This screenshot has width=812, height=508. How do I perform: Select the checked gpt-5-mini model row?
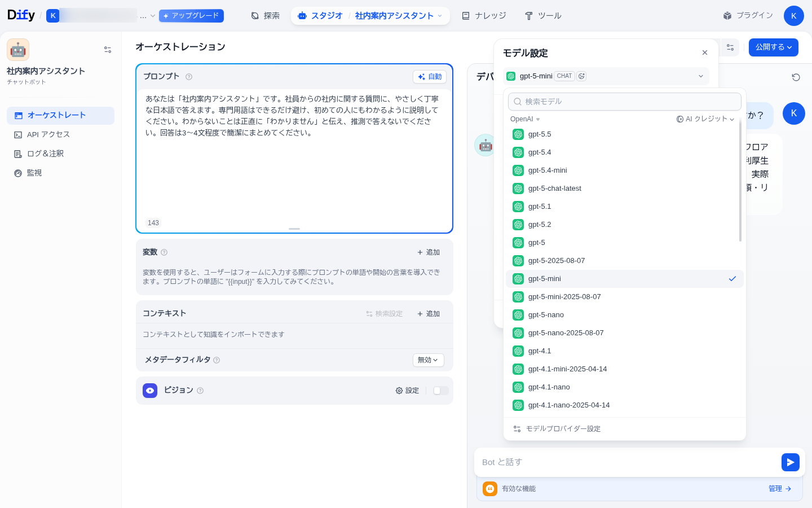coord(625,279)
